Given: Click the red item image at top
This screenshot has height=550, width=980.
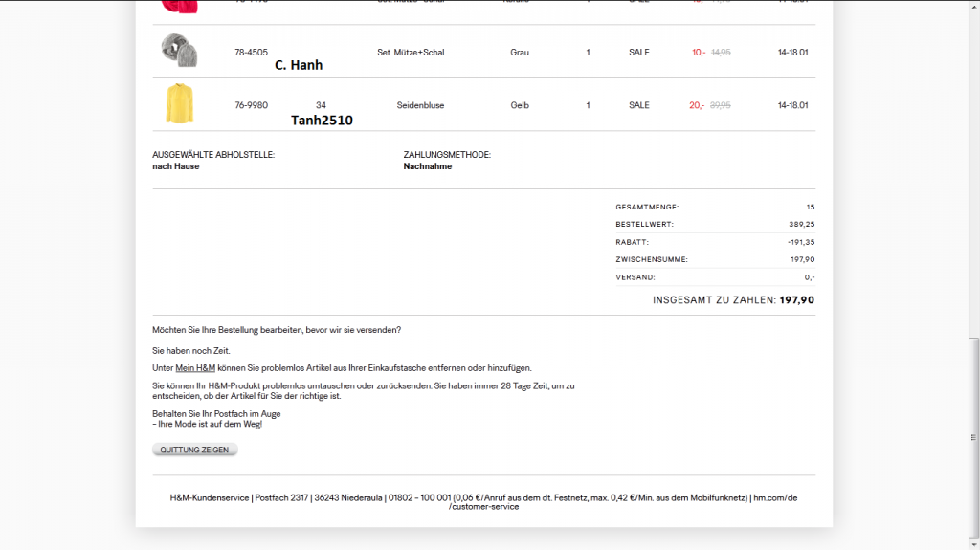Looking at the screenshot, I should point(178,6).
